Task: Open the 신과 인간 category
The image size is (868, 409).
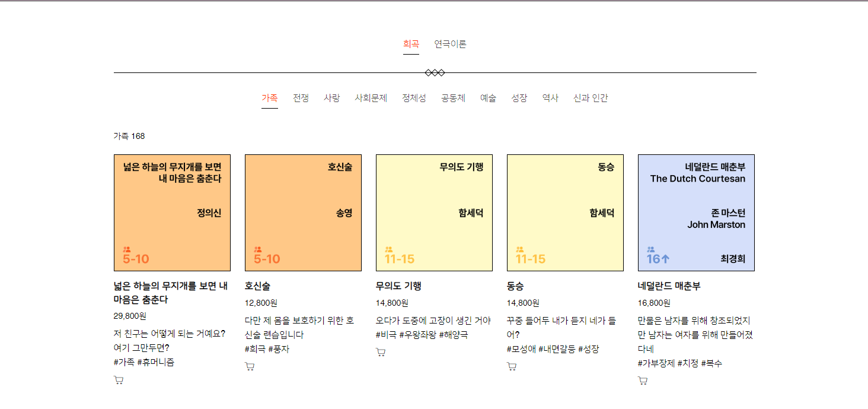Action: click(591, 98)
